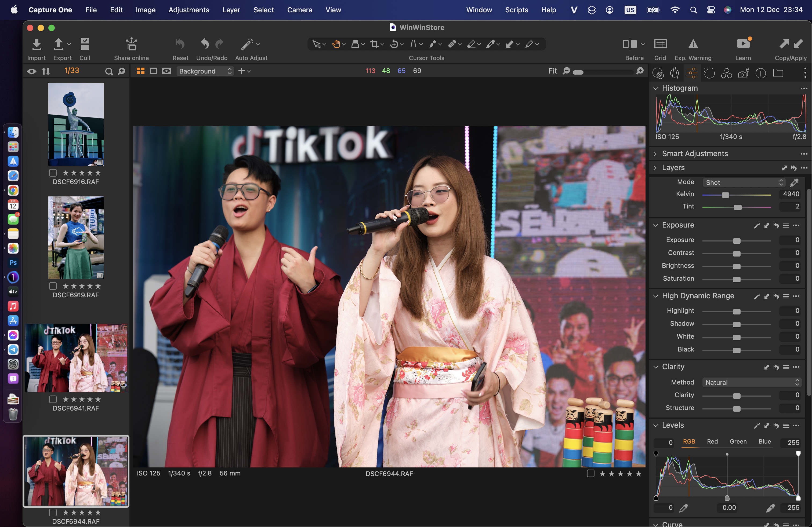The image size is (812, 527).
Task: Toggle the Before comparison view
Action: pyautogui.click(x=630, y=44)
